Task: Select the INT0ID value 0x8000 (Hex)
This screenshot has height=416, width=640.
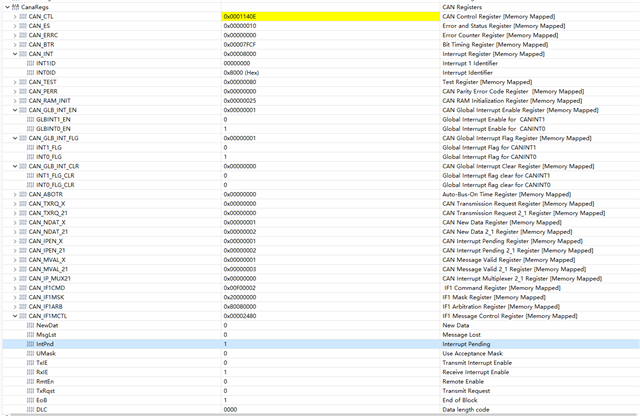Action: coord(241,73)
